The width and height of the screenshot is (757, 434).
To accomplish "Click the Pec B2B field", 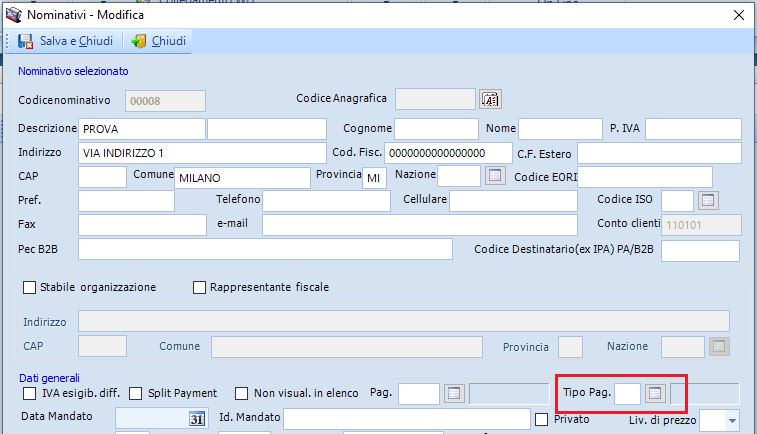I will (x=266, y=250).
